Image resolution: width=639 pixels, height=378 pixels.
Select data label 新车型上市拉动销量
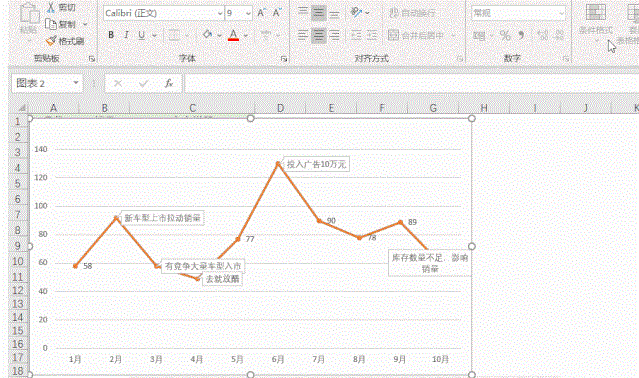163,218
